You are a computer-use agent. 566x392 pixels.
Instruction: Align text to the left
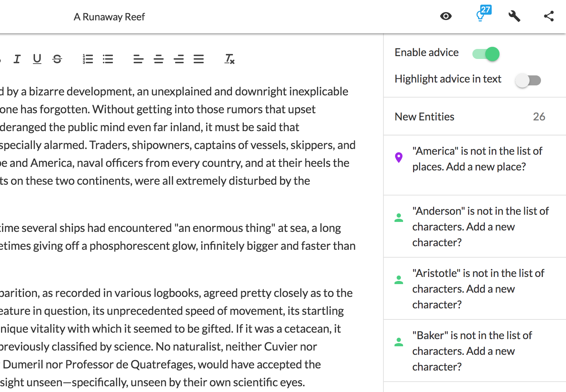pyautogui.click(x=138, y=59)
